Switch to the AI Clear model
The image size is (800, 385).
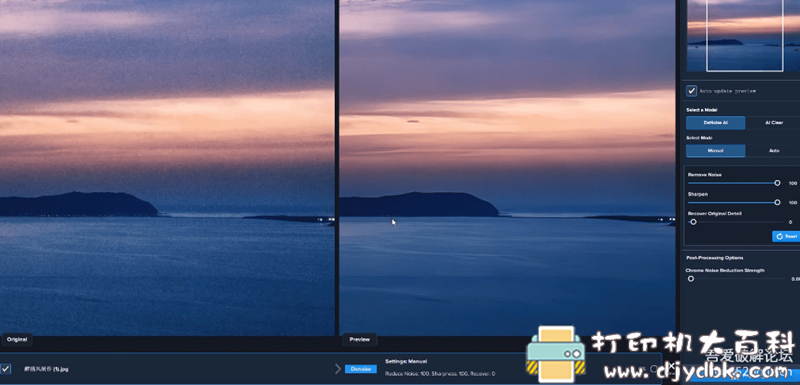[774, 123]
